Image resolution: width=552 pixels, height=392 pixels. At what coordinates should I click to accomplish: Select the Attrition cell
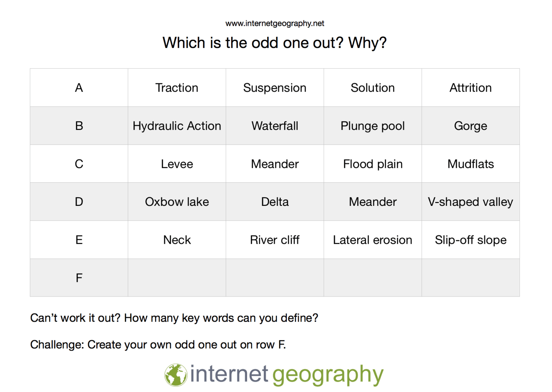tap(471, 88)
